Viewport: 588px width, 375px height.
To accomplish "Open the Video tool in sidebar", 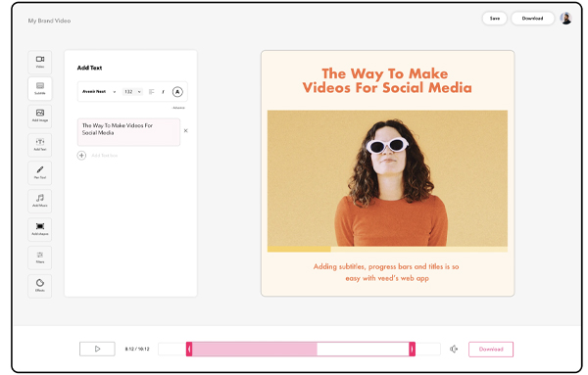I will [40, 62].
